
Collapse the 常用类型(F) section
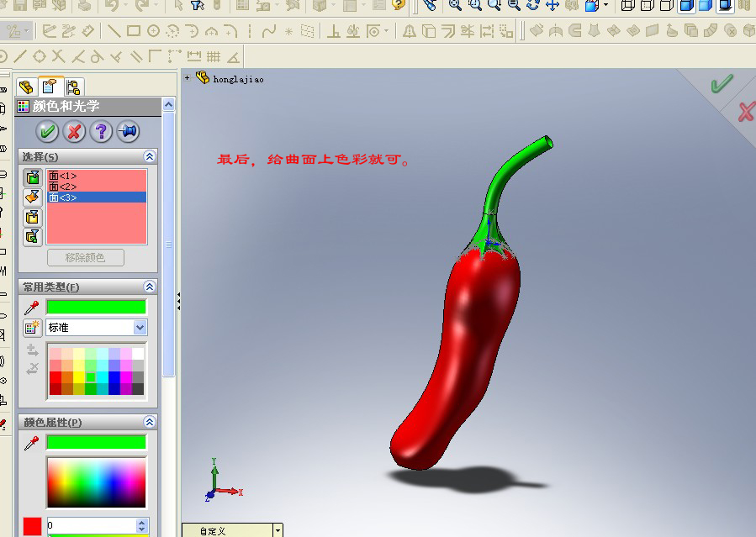pyautogui.click(x=150, y=287)
